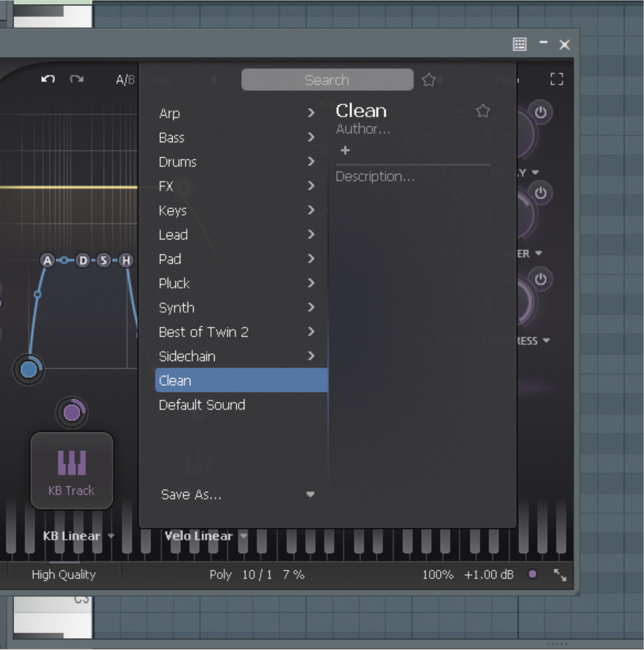The image size is (644, 650).
Task: Open the Velo Linear dropdown
Action: tap(244, 536)
